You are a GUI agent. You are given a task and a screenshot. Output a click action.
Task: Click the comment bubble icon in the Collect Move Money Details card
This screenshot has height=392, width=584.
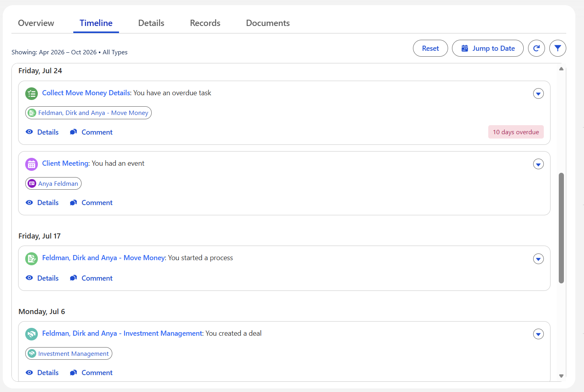click(x=73, y=132)
